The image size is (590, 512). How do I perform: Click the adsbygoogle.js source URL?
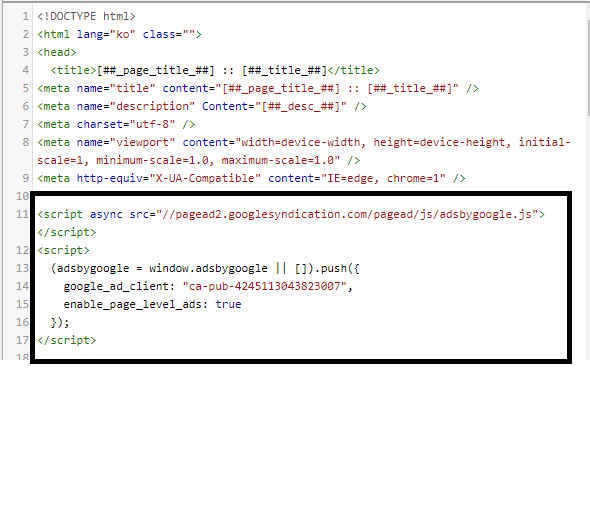tap(347, 214)
